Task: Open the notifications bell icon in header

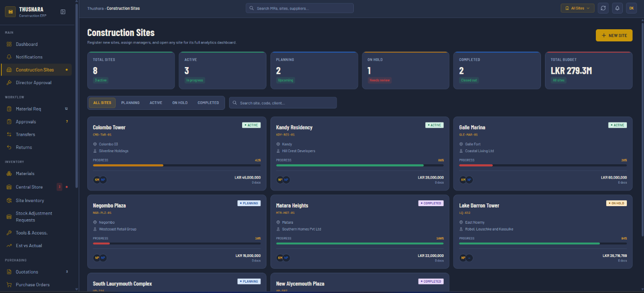Action: 617,8
